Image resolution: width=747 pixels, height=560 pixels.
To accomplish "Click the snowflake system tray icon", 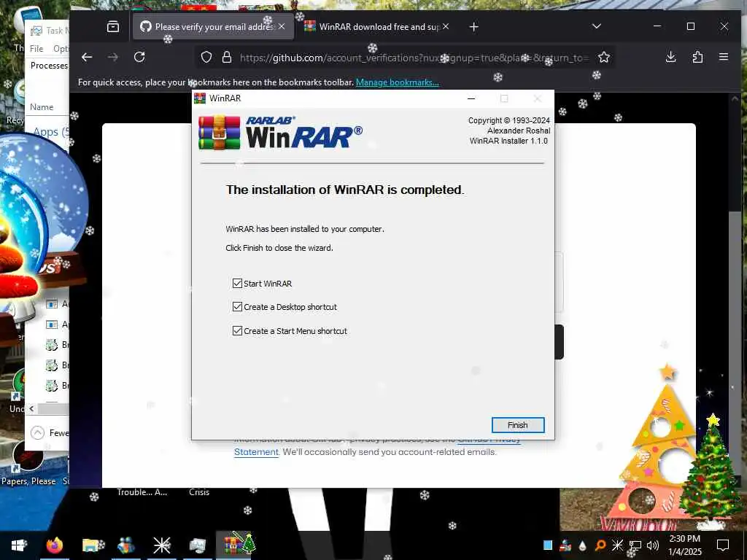I will (617, 545).
